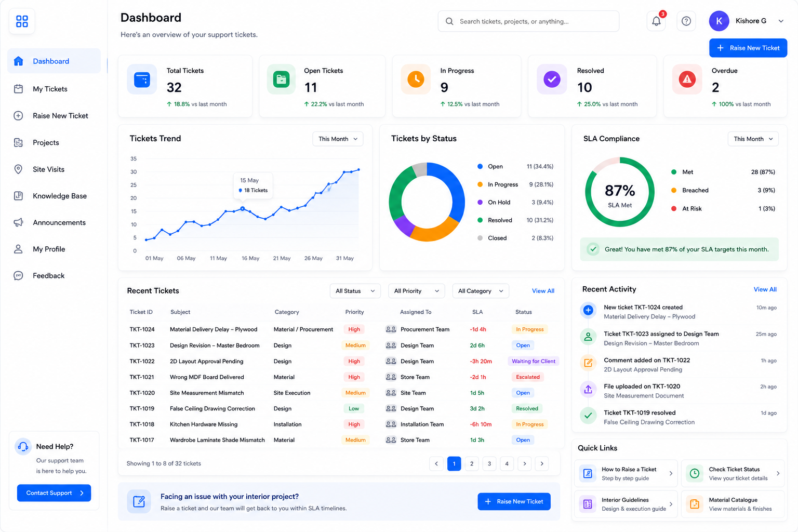
Task: Click the search magnifier icon
Action: pos(449,21)
